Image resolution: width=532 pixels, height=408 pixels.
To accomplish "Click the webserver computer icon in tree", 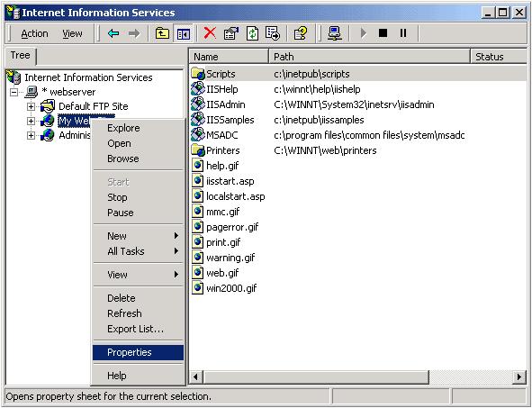I will pos(32,92).
